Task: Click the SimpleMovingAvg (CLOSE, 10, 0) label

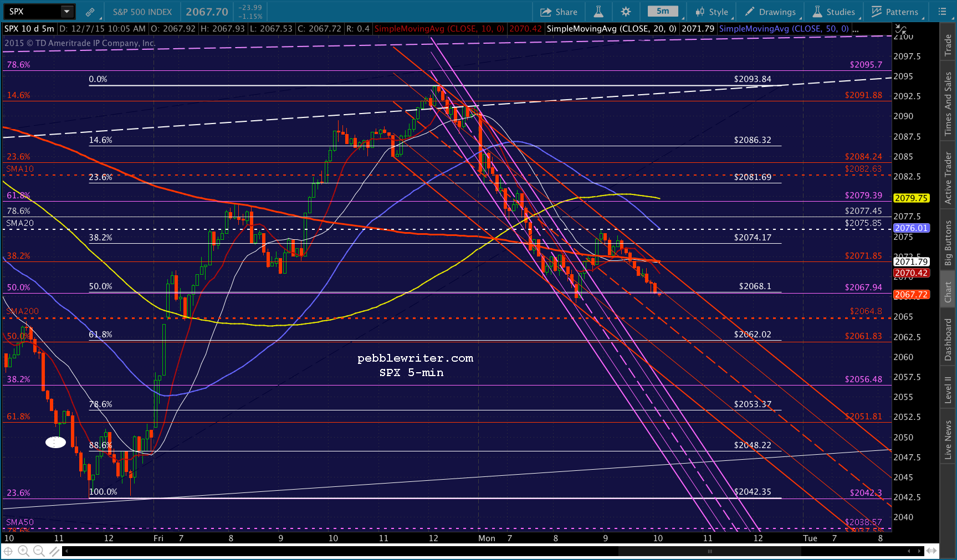Action: [439, 29]
